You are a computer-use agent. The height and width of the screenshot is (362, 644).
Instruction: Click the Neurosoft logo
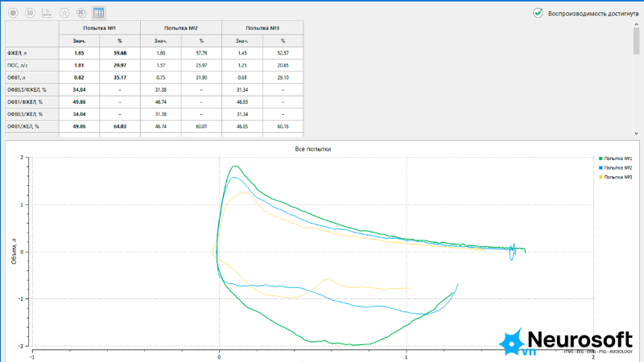[x=566, y=342]
